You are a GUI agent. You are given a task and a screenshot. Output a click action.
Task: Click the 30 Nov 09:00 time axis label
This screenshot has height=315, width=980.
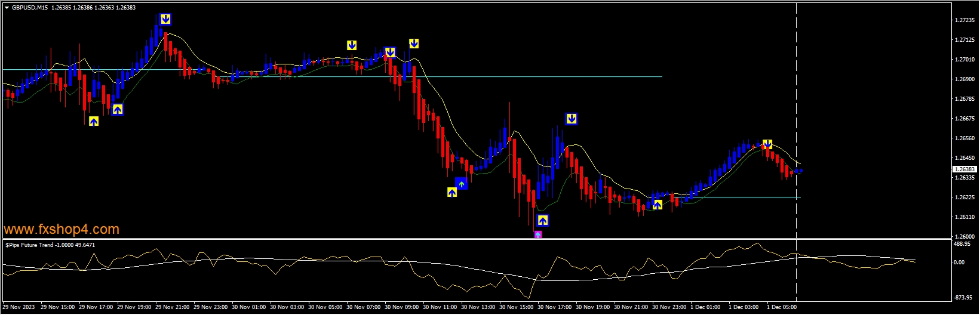click(x=402, y=307)
